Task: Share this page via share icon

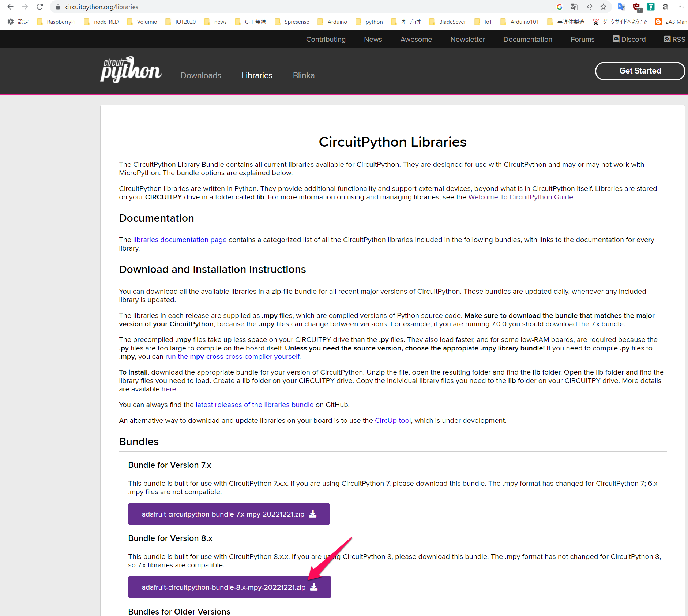Action: click(589, 7)
